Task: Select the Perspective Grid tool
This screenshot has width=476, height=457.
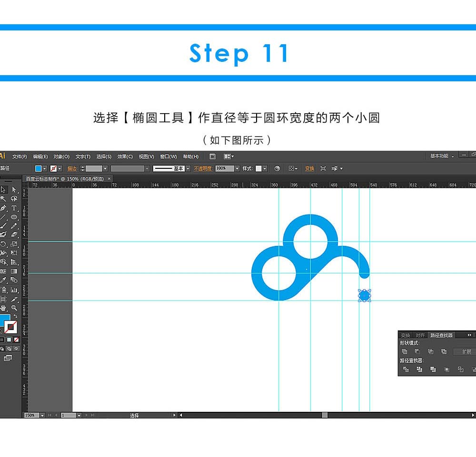Action: (14, 262)
